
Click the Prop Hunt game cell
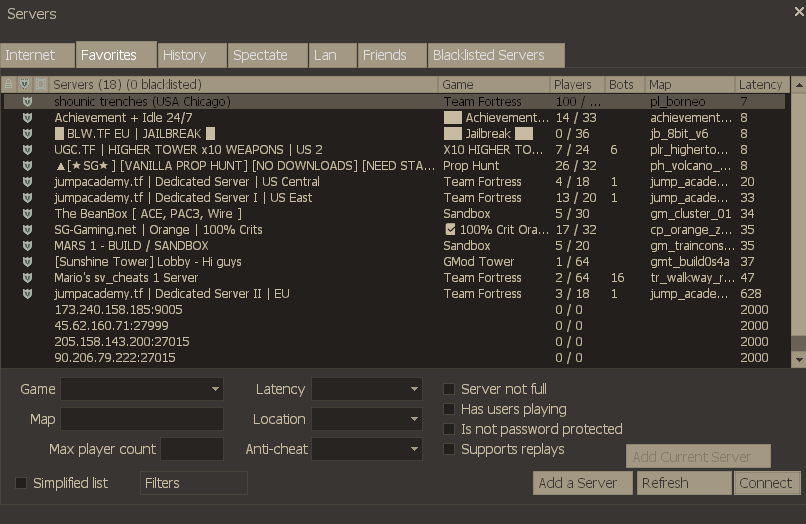471,166
